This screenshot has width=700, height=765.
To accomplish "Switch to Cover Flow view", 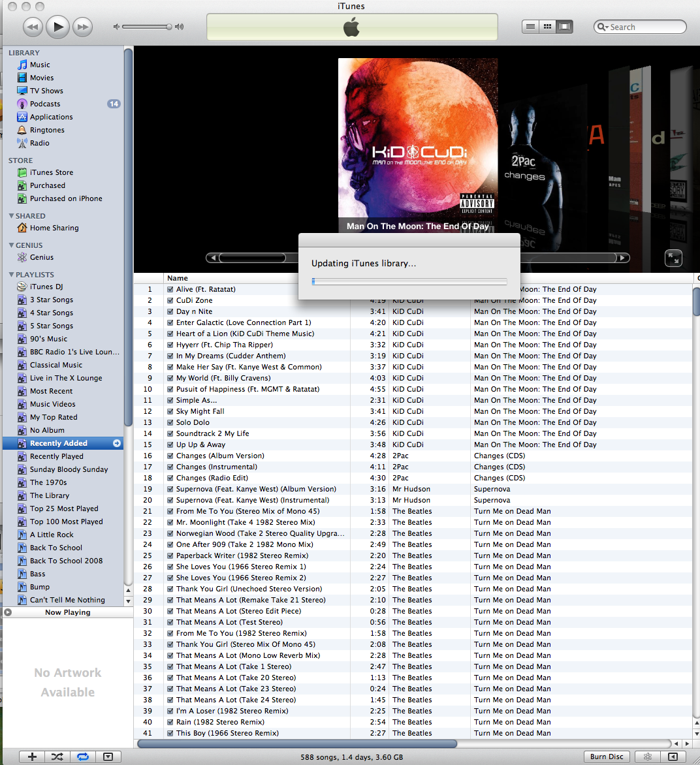I will [564, 27].
